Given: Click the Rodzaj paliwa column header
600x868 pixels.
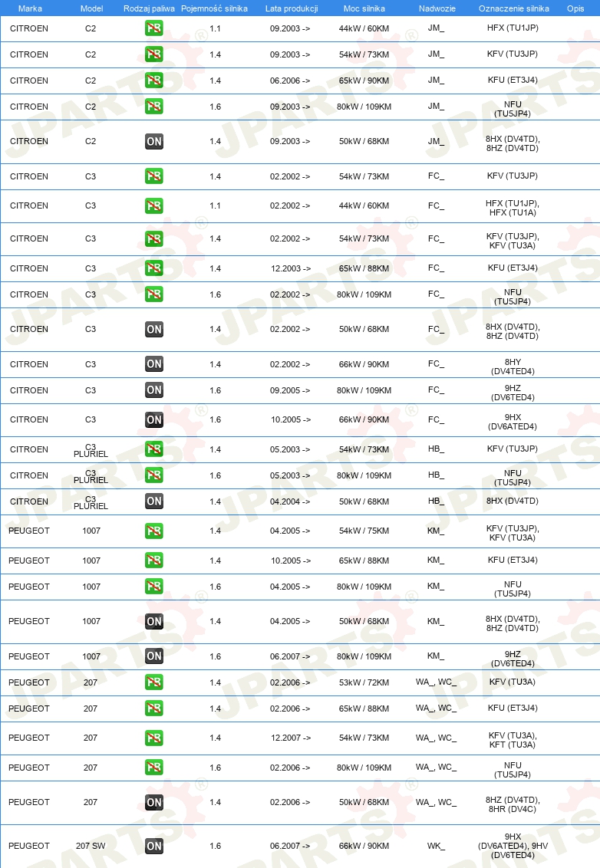Looking at the screenshot, I should pyautogui.click(x=149, y=8).
